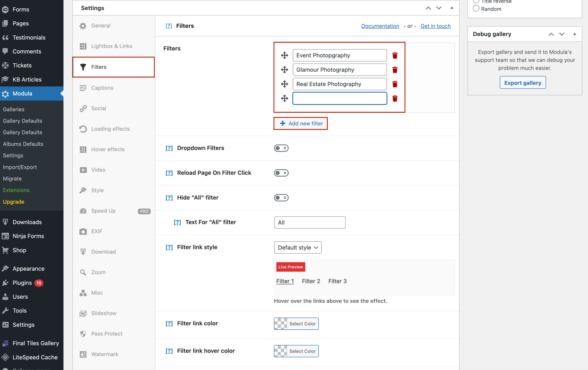This screenshot has width=588, height=370.
Task: Delete the Glamour Photography filter via trash icon
Action: 395,70
